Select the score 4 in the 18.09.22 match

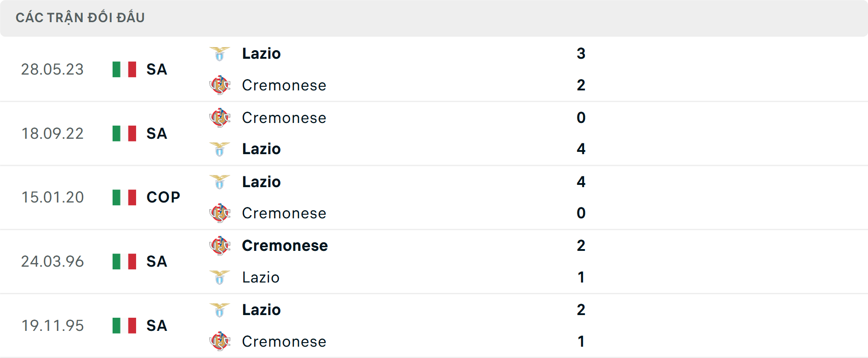pos(581,149)
